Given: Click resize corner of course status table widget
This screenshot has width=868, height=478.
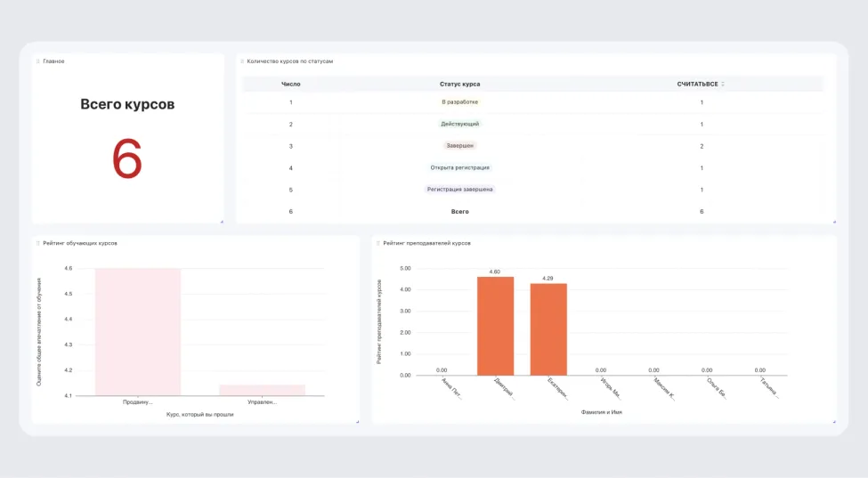Looking at the screenshot, I should pyautogui.click(x=833, y=222).
